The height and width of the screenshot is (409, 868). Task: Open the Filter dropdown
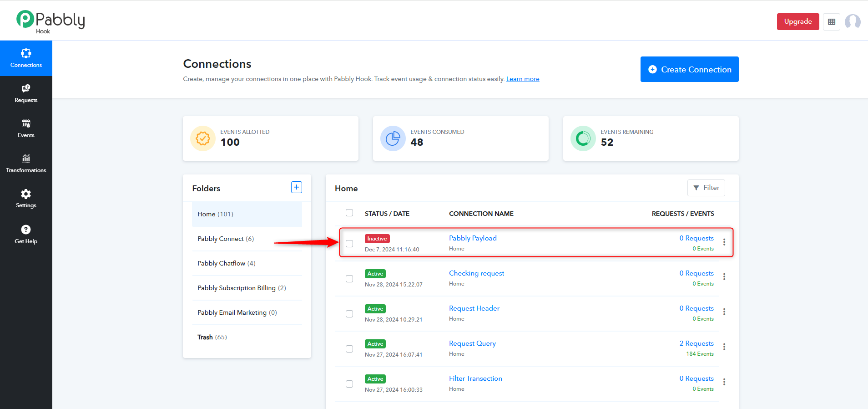click(706, 188)
